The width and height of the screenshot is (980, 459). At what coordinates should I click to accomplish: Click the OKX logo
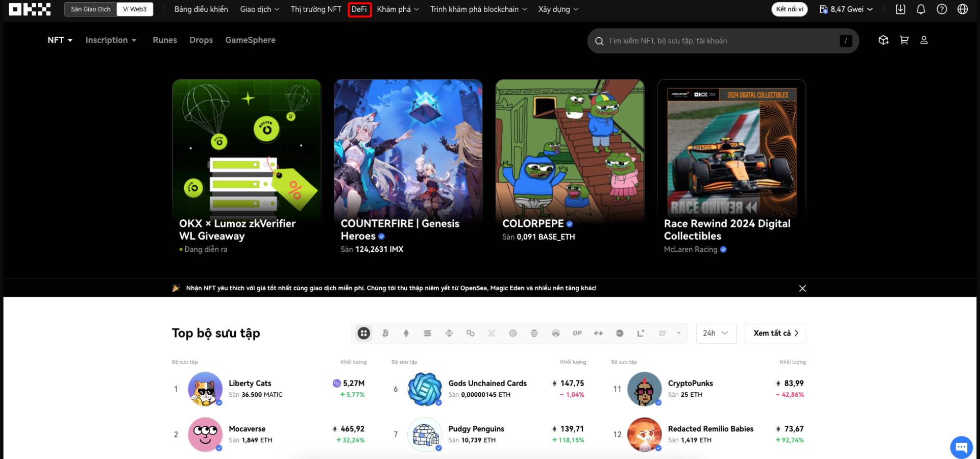coord(30,9)
